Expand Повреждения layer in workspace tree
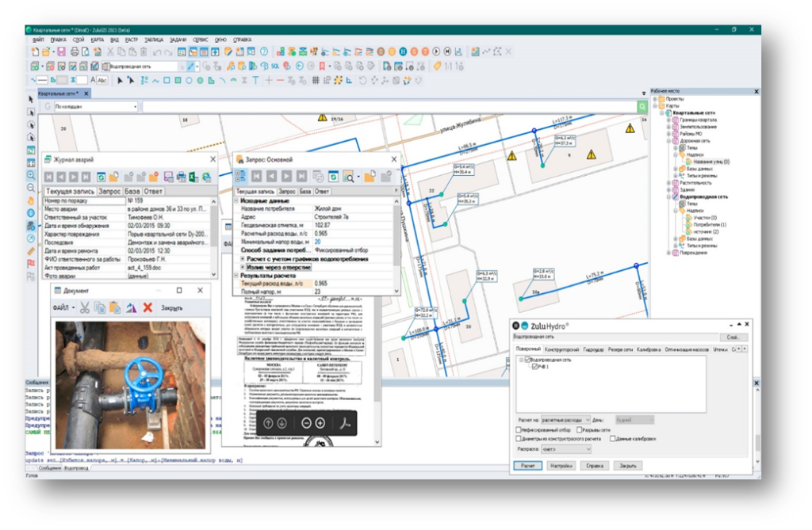This screenshot has width=812, height=530. (668, 253)
